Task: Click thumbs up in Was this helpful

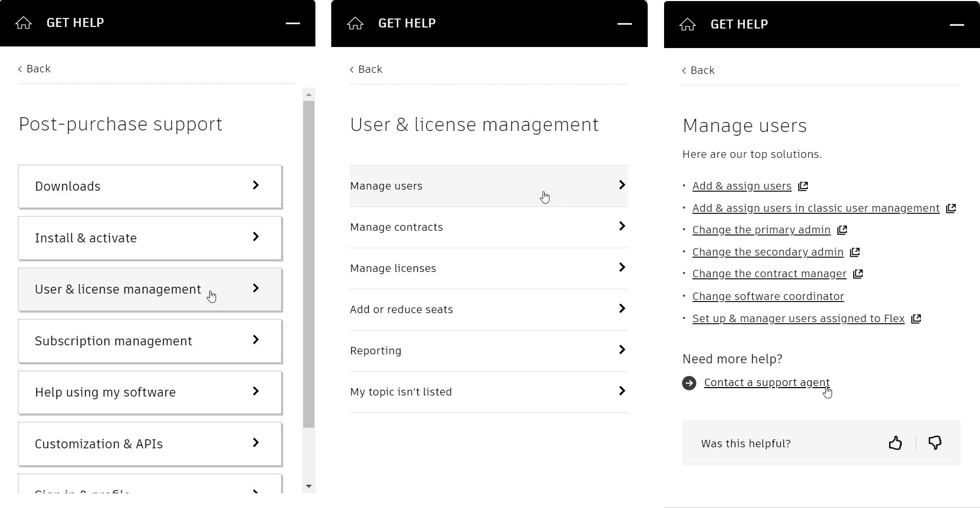Action: click(895, 443)
